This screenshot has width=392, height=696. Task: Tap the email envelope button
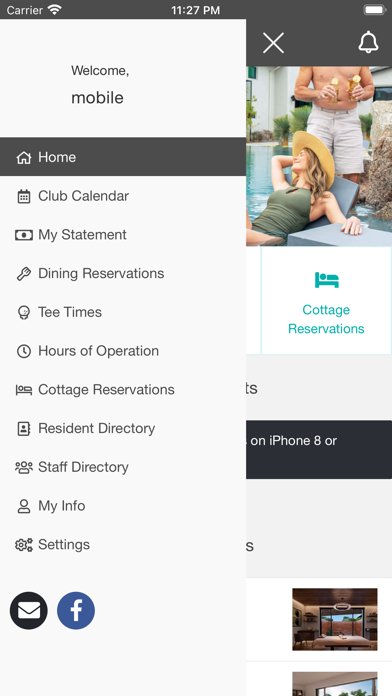tap(29, 611)
